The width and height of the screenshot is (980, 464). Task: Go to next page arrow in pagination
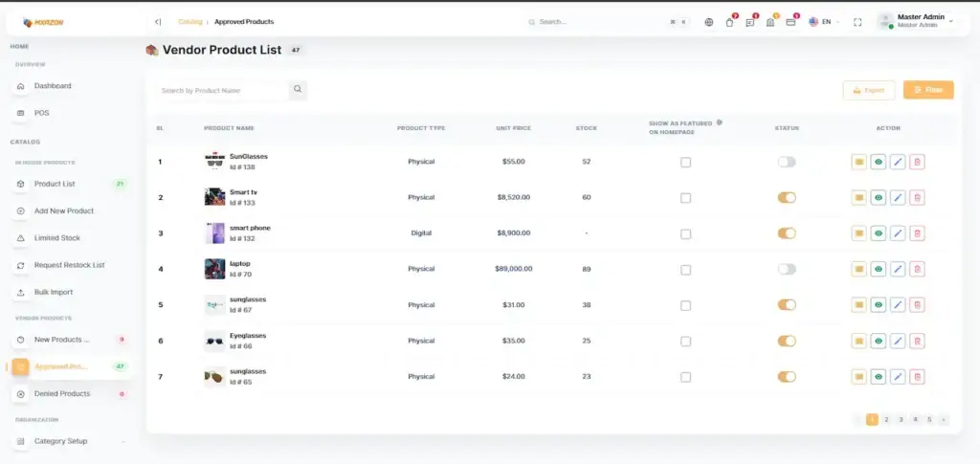pos(943,420)
